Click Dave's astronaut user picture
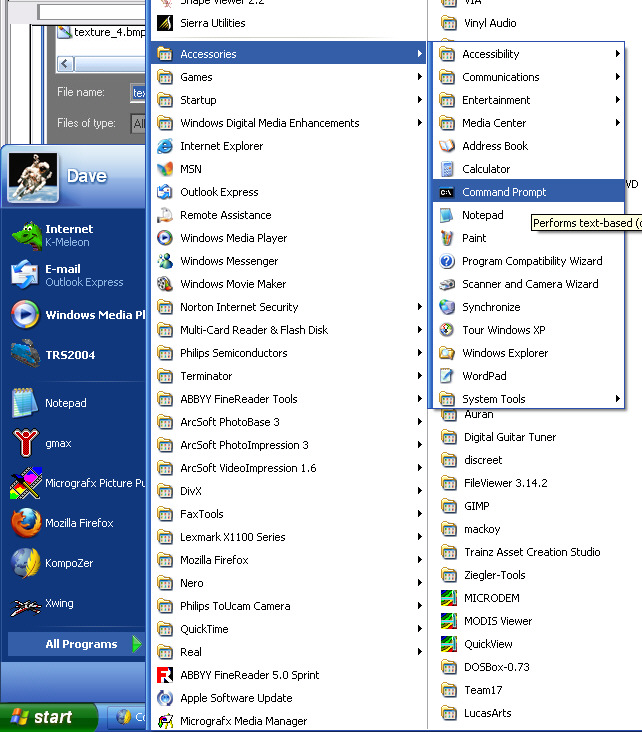This screenshot has width=642, height=732. (33, 177)
